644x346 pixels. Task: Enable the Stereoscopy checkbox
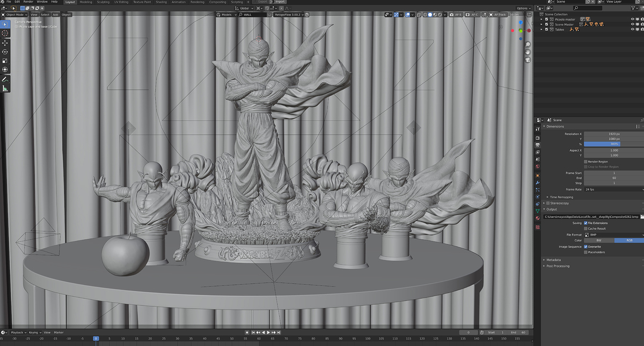[548, 203]
